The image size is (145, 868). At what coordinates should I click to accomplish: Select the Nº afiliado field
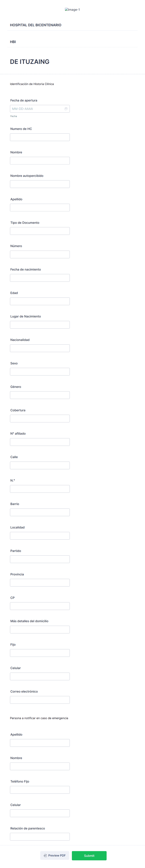click(x=40, y=442)
